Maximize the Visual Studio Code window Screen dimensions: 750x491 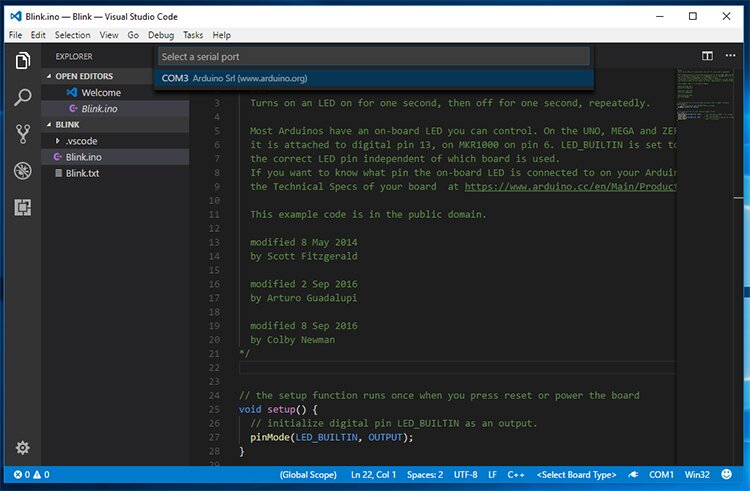692,16
